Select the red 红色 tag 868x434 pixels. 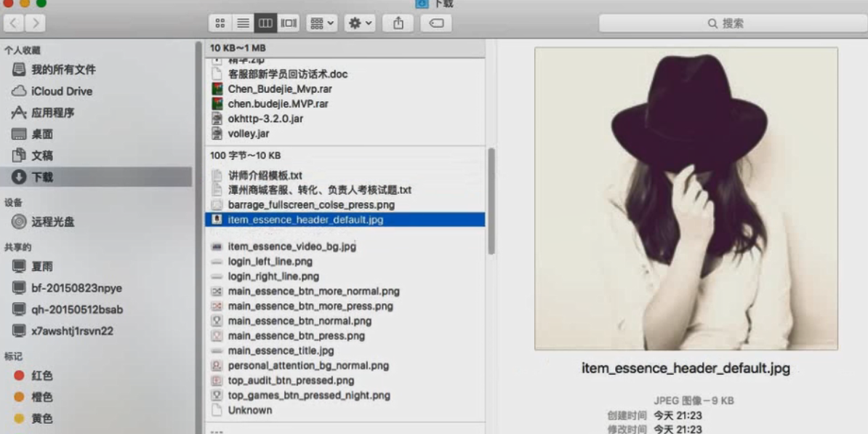[41, 376]
